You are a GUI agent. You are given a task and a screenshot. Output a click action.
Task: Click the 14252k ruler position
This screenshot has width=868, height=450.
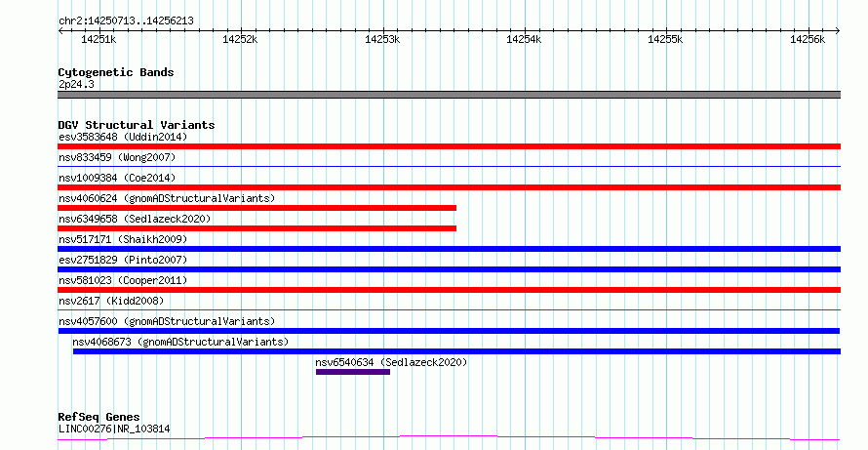(x=240, y=39)
